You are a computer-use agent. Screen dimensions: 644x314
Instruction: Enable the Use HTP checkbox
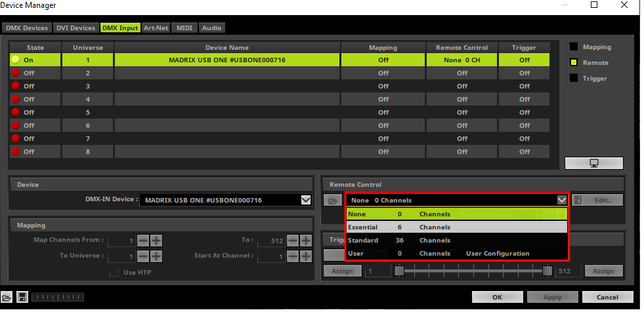pos(114,272)
